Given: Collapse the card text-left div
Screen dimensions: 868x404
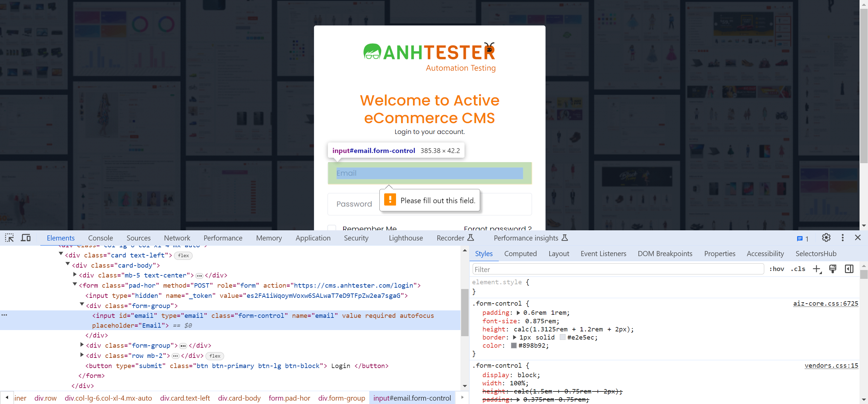Looking at the screenshot, I should (61, 254).
